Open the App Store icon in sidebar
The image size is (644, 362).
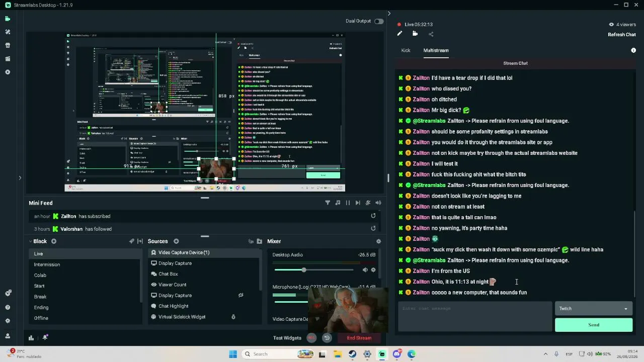pos(8,45)
